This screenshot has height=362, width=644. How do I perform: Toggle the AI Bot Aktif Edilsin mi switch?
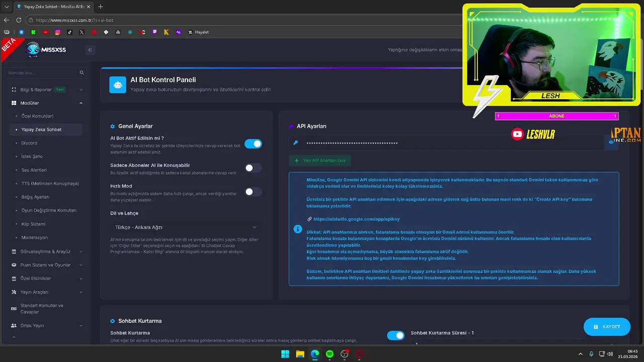[253, 144]
